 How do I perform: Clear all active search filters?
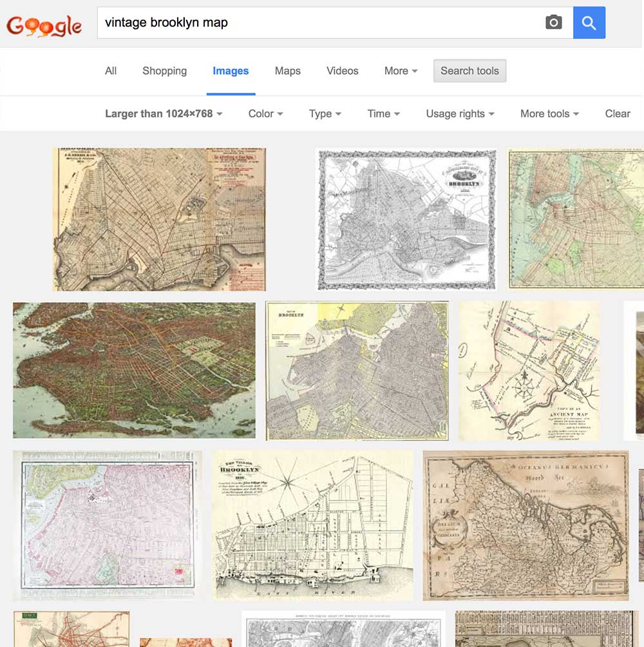(x=616, y=113)
